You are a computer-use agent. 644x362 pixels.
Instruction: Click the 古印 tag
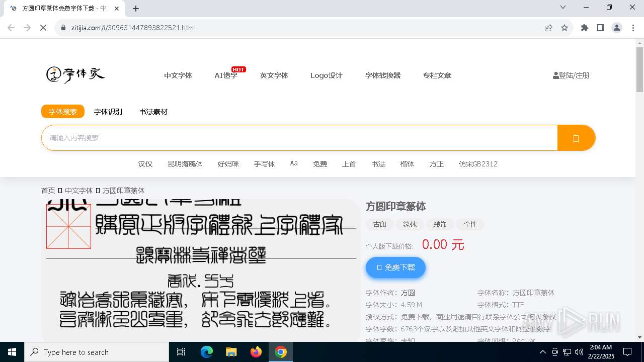coord(380,224)
